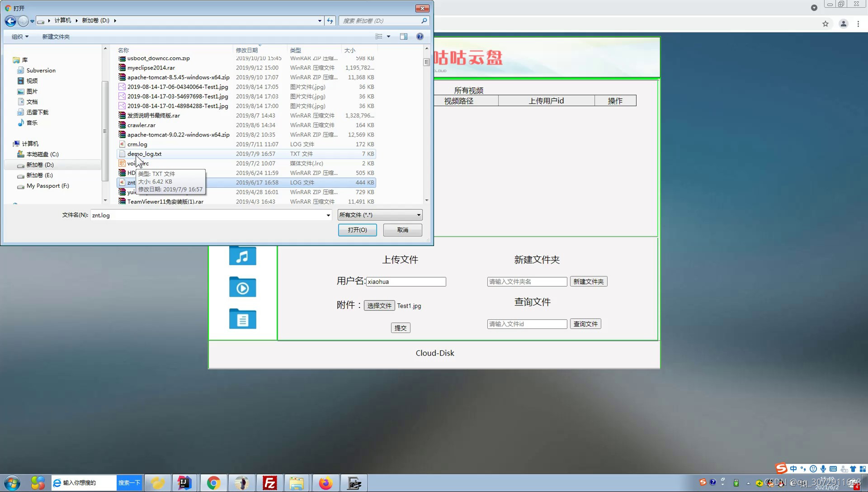Select 迅雷下载 in the library tree

[37, 112]
